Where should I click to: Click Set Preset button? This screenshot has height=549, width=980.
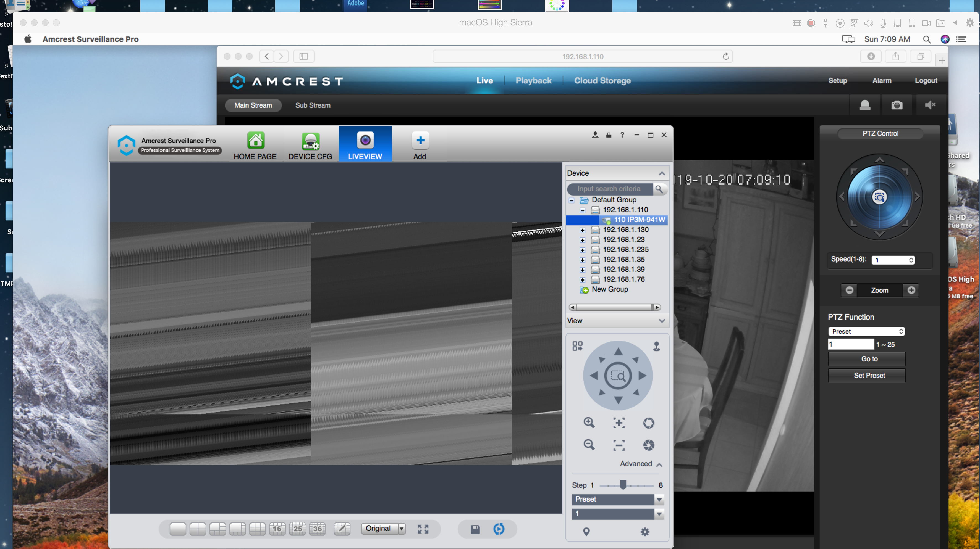click(x=867, y=376)
